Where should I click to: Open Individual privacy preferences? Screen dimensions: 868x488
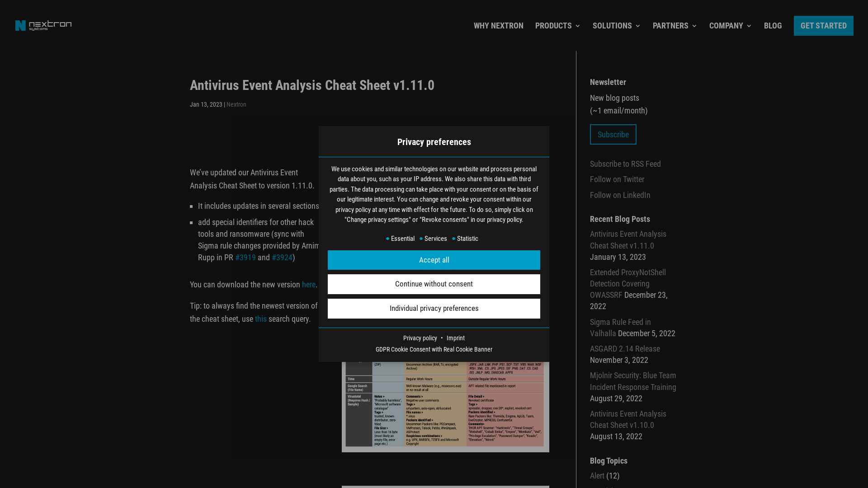[x=434, y=309]
